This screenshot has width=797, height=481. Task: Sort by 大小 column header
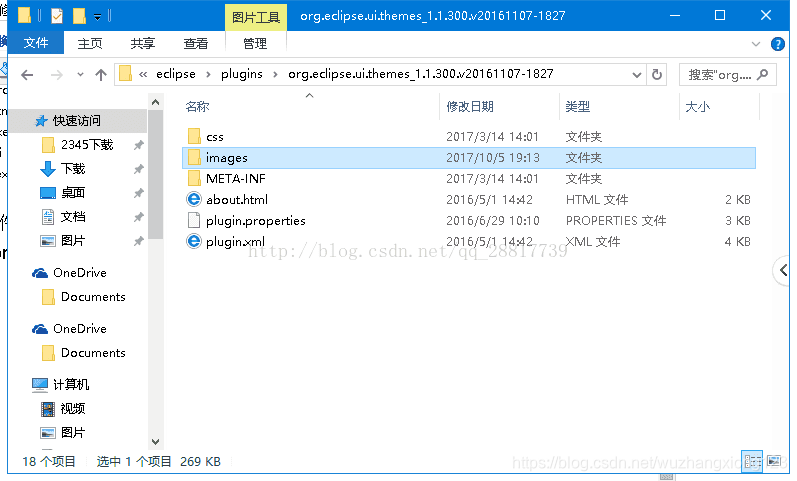[697, 107]
